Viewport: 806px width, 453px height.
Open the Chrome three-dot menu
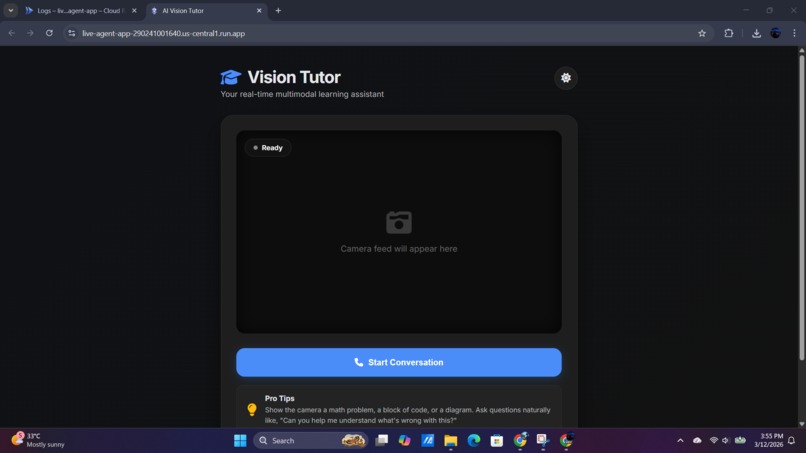pyautogui.click(x=794, y=33)
